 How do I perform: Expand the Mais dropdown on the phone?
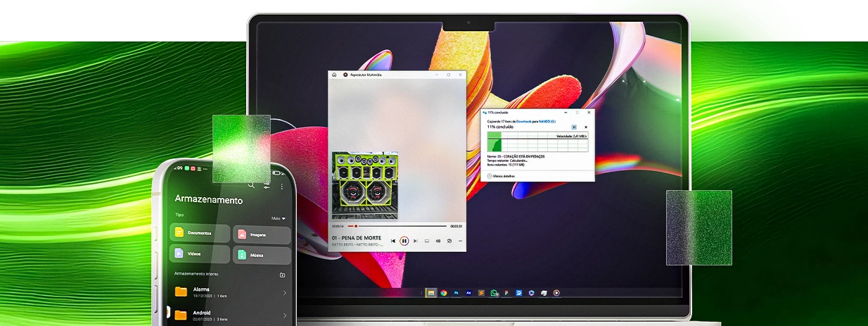[279, 218]
